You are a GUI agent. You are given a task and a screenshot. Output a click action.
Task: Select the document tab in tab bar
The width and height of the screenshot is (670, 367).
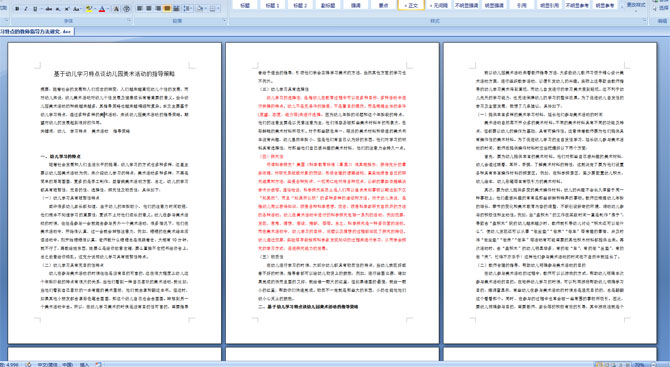click(x=37, y=32)
